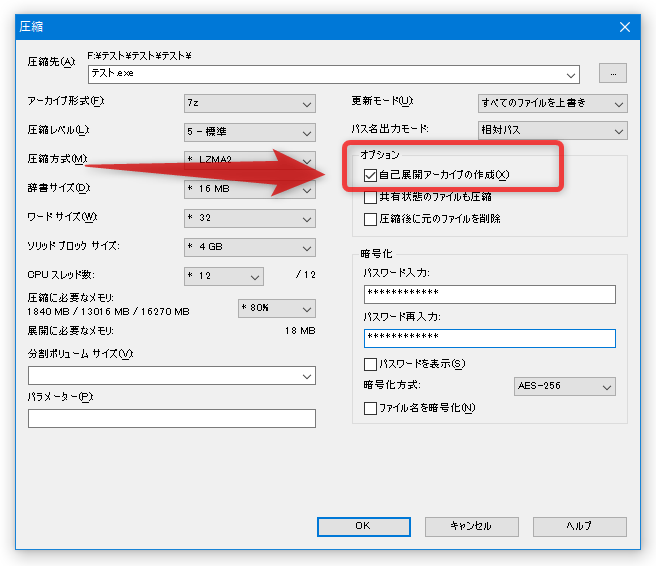The width and height of the screenshot is (656, 566).
Task: Open the 圧縮レベル dropdown showing 5 - 標準
Action: (249, 132)
